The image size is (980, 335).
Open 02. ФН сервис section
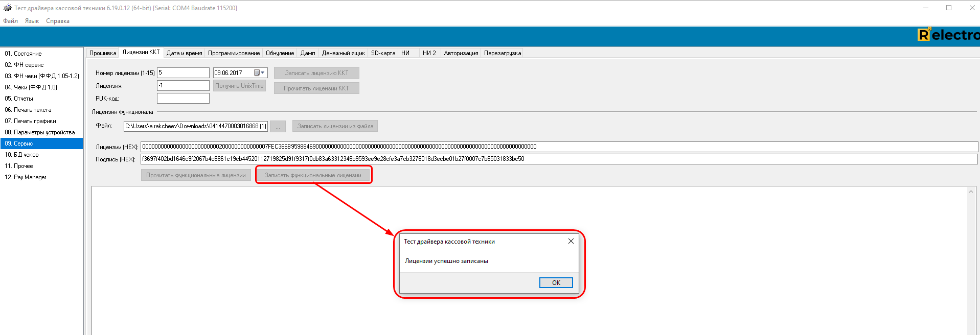(25, 65)
